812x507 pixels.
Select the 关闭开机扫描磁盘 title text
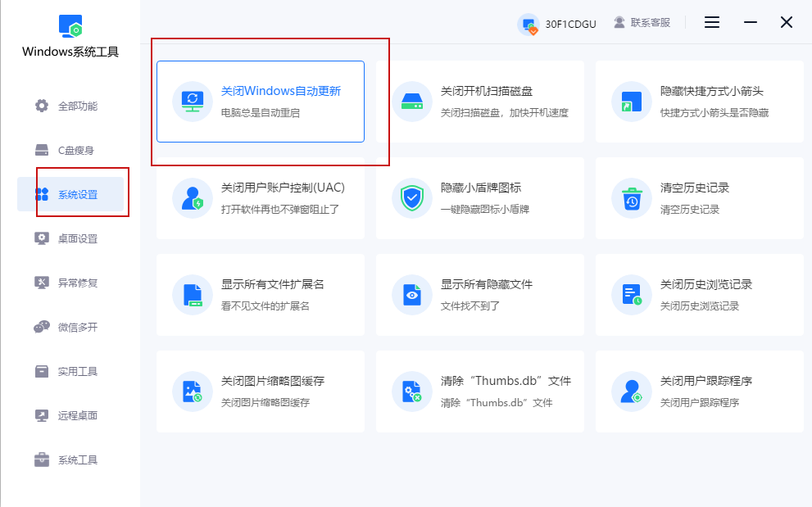[486, 91]
